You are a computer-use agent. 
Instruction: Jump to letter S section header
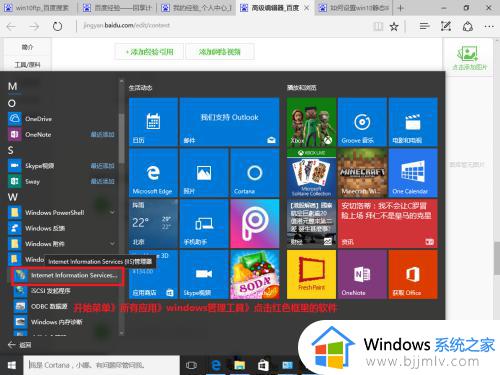click(11, 150)
